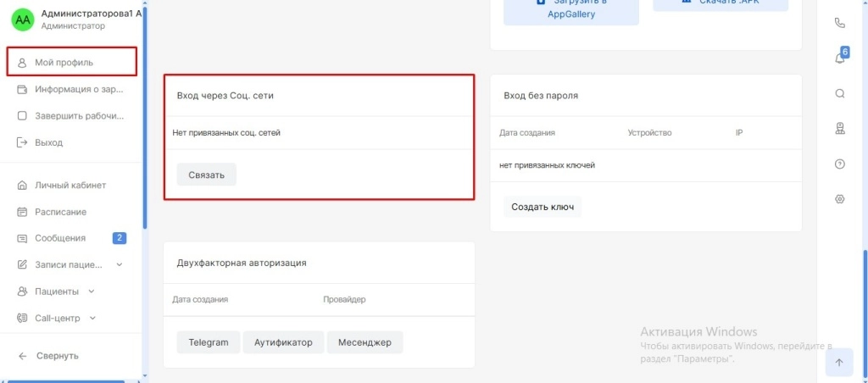868x383 pixels.
Task: Choose Telegram two-factor provider
Action: click(x=209, y=342)
